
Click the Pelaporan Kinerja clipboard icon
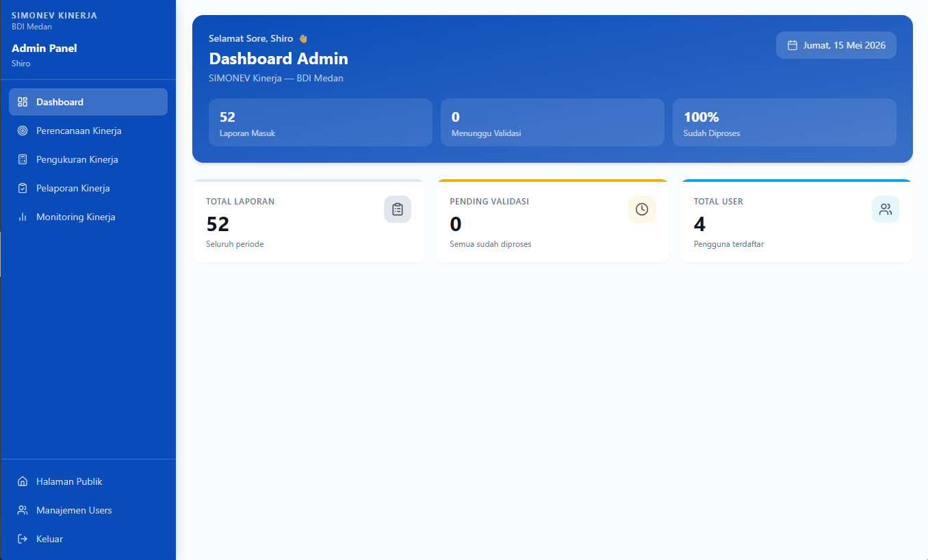click(23, 188)
